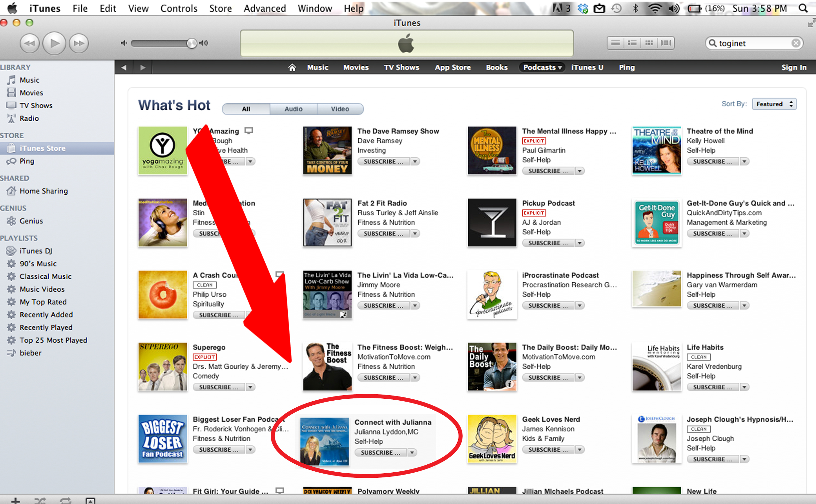Adjust the volume slider knob
This screenshot has height=504, width=816.
192,43
